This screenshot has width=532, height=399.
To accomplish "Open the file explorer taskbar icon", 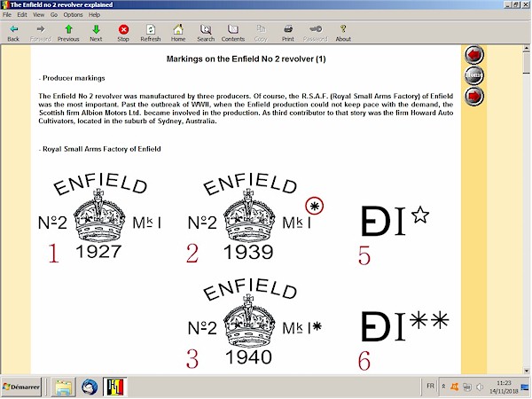I will click(64, 387).
